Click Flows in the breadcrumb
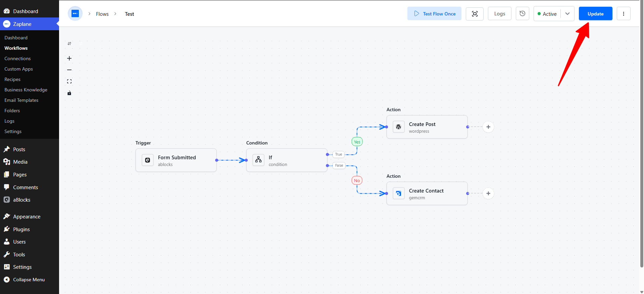Screen dimensions: 644x294 click(x=102, y=14)
